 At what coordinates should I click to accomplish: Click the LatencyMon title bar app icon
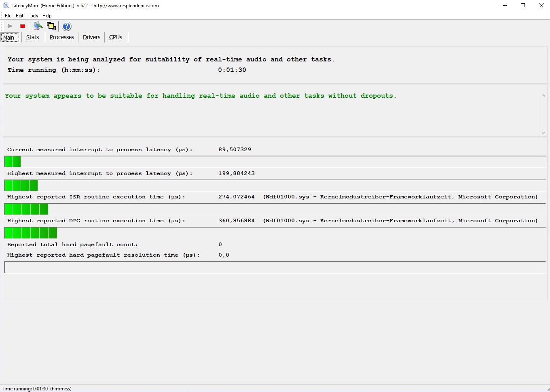pyautogui.click(x=6, y=6)
